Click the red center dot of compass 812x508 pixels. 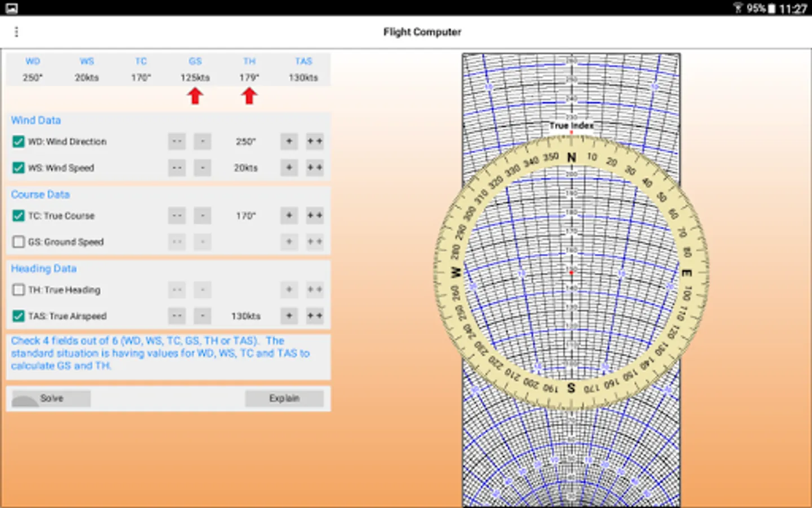(571, 273)
